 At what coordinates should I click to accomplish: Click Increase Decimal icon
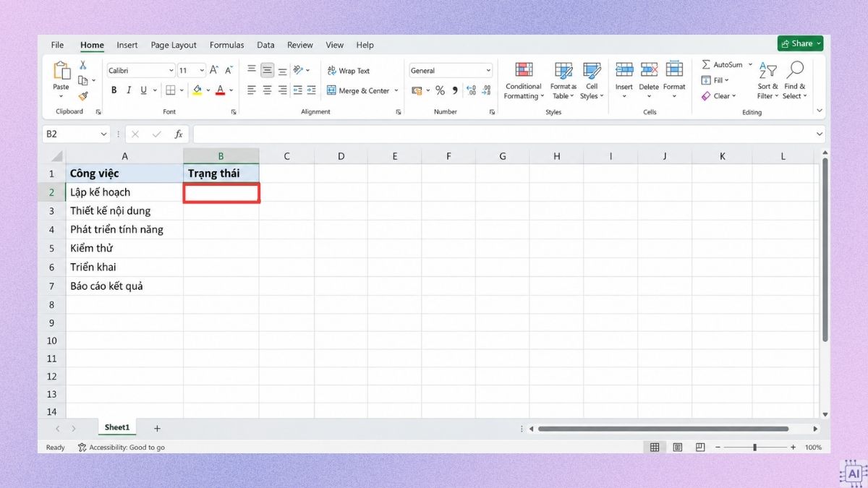pos(471,90)
